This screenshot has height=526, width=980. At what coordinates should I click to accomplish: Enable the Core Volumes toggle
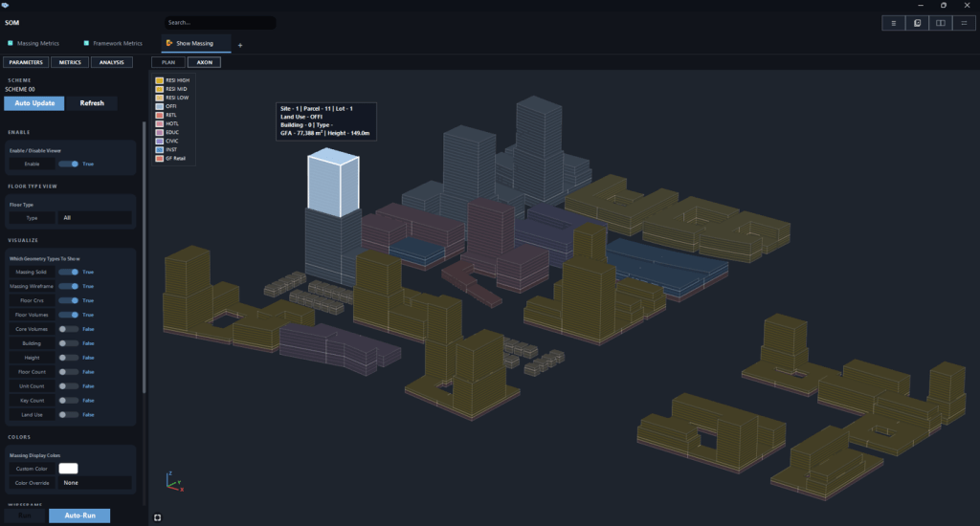69,329
